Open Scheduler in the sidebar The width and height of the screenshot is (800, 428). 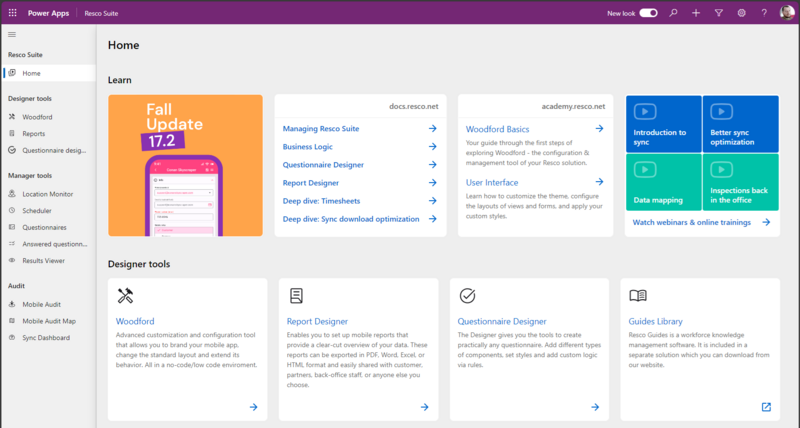tap(39, 211)
